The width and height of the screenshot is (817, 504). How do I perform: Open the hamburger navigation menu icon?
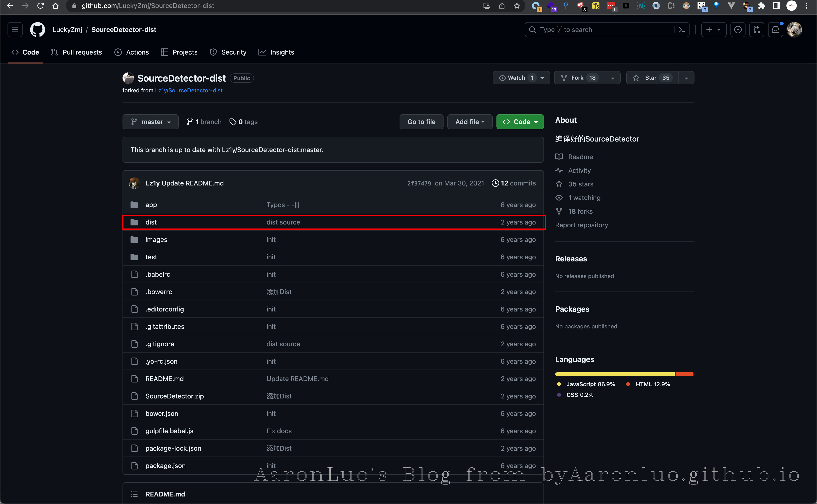15,30
